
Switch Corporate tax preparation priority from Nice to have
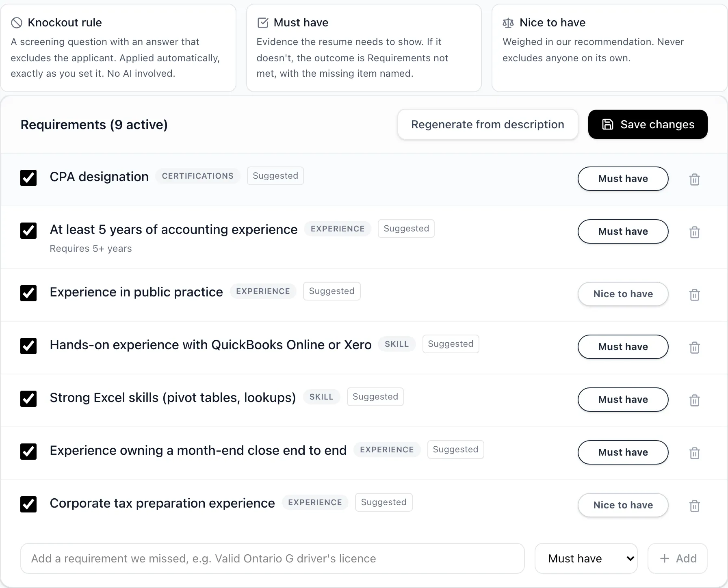623,505
